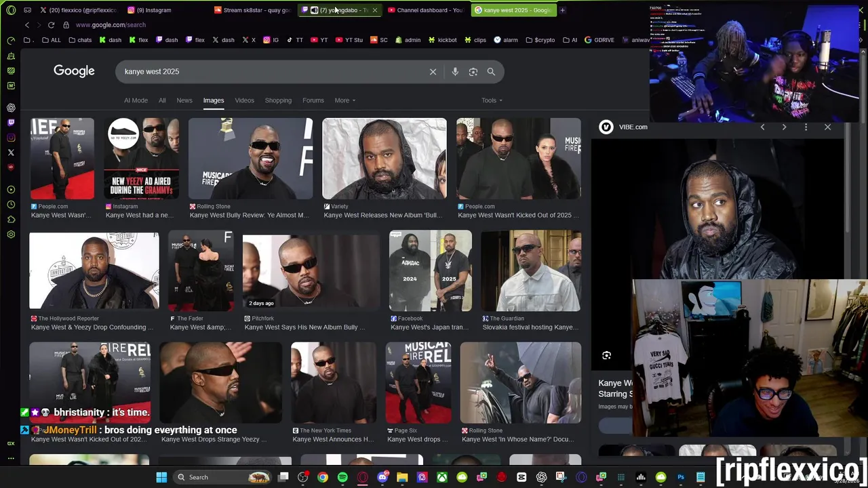Show next image in VIBE.com preview panel
868x488 pixels.
784,127
